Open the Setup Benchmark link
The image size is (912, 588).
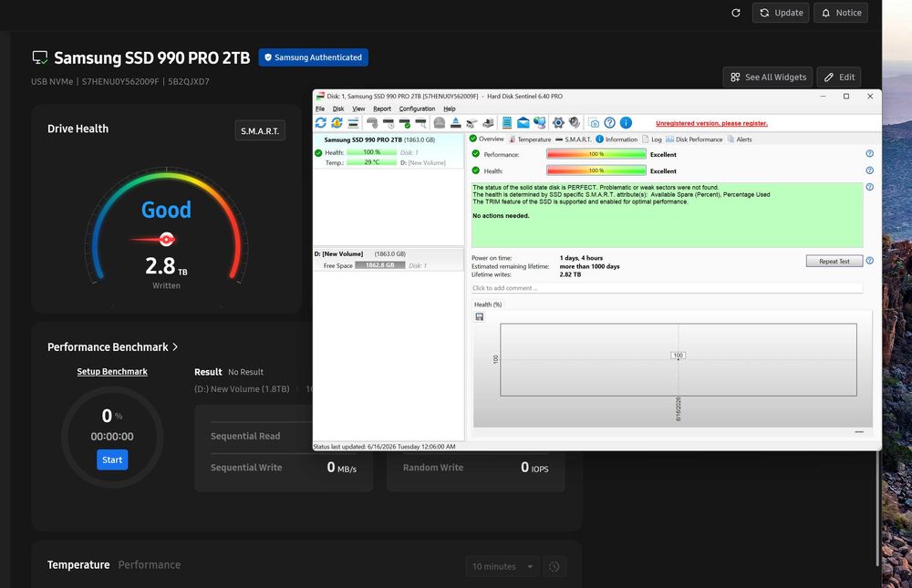[x=112, y=372]
